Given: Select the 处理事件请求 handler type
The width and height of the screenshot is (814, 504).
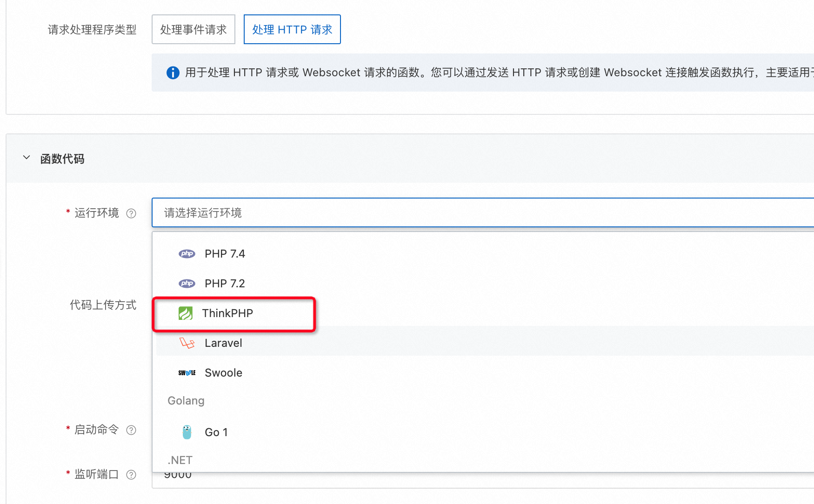Looking at the screenshot, I should pyautogui.click(x=193, y=29).
